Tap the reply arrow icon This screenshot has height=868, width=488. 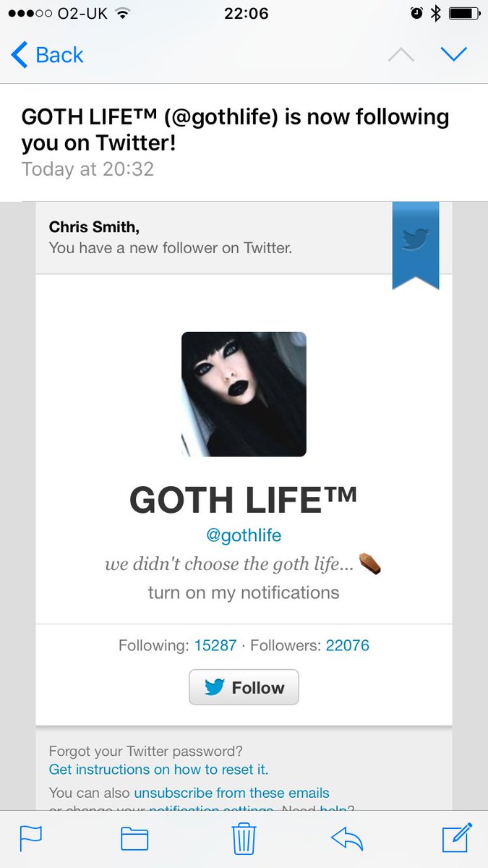click(x=347, y=838)
